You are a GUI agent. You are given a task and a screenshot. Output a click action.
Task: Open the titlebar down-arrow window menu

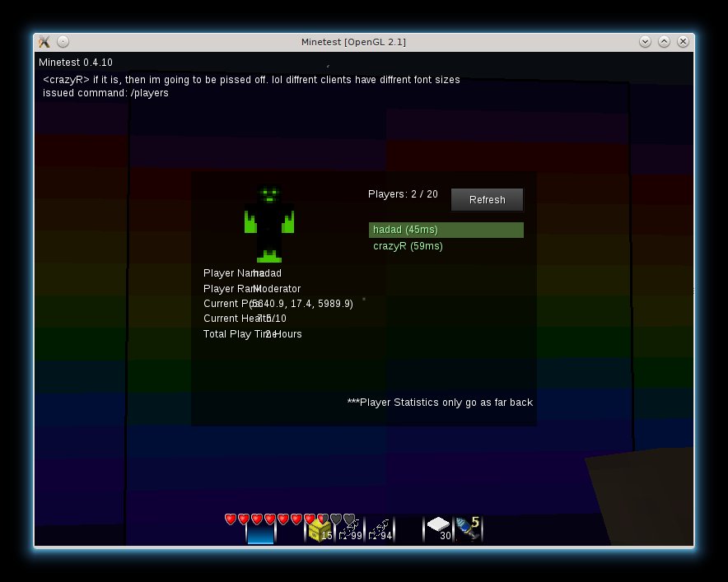645,42
